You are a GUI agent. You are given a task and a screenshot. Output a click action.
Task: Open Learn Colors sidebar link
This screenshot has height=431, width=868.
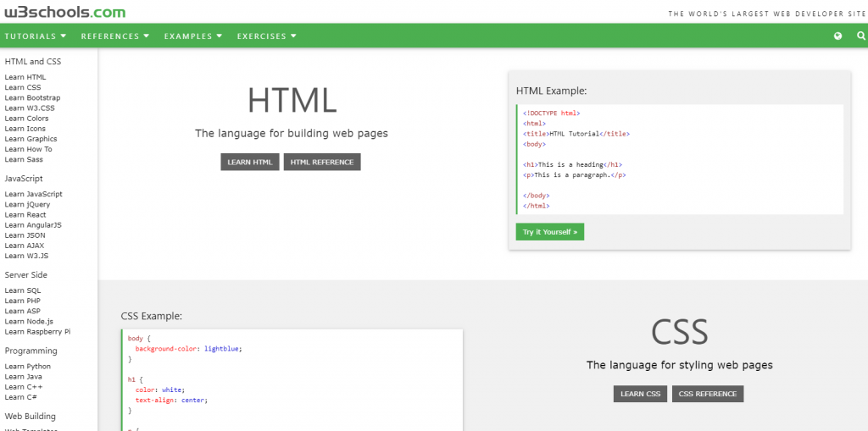(x=26, y=119)
